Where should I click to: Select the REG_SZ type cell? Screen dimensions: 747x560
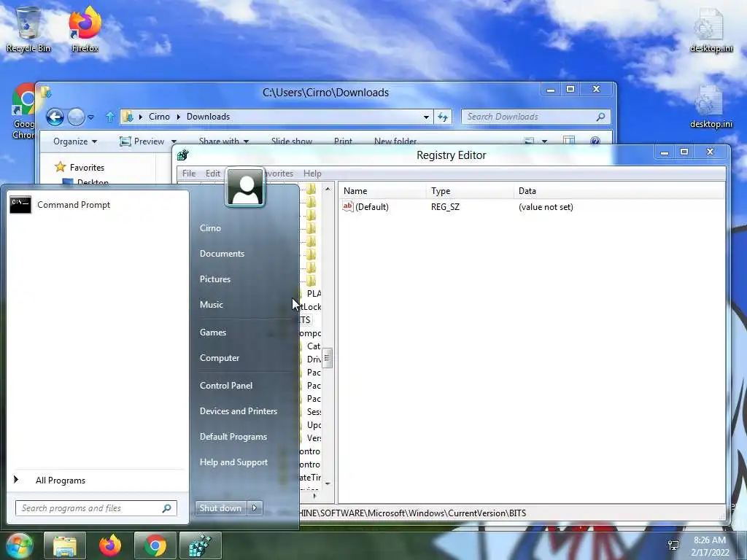click(445, 207)
